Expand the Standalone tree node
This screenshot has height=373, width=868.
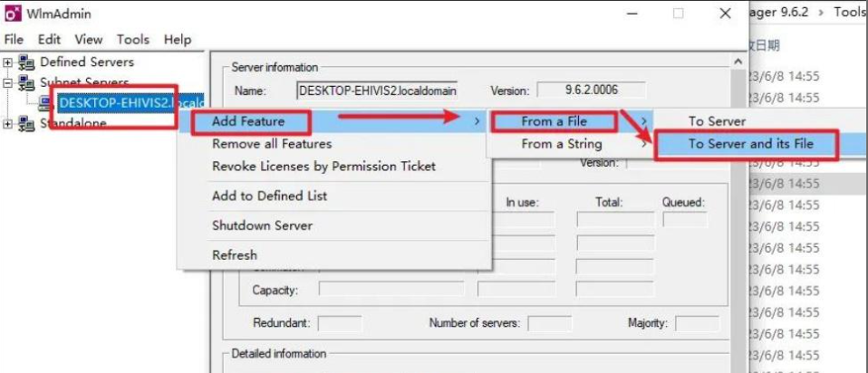tap(7, 123)
